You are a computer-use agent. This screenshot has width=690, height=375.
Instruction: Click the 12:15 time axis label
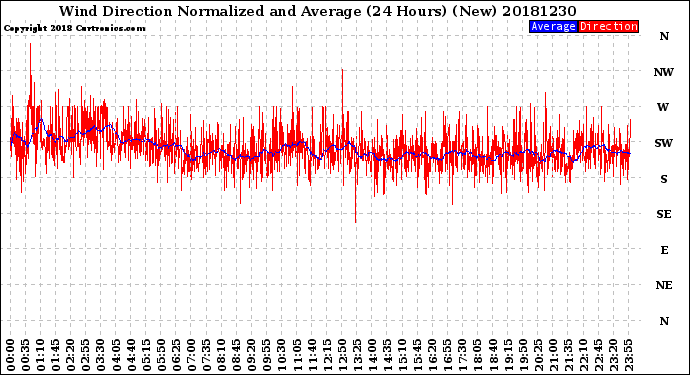[327, 355]
